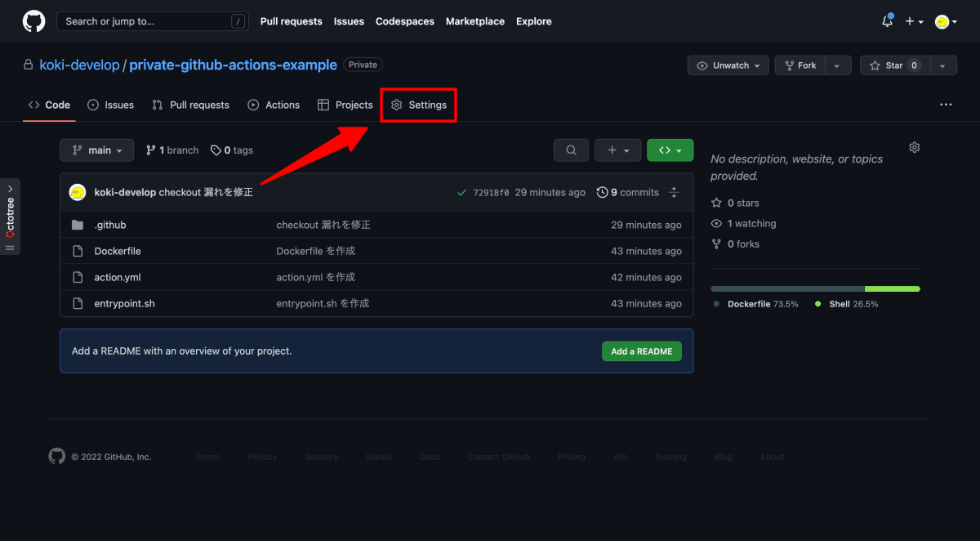Select the Settings tab
The height and width of the screenshot is (541, 980).
pos(419,105)
